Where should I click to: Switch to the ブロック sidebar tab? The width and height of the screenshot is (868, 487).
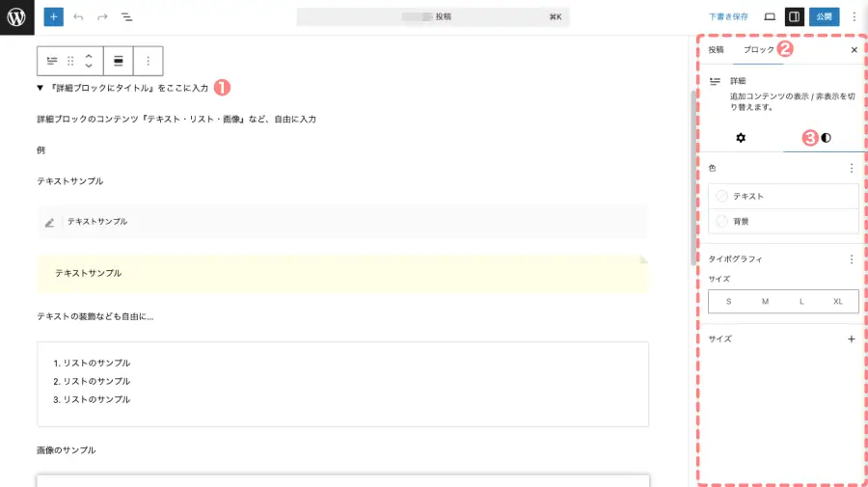point(758,49)
